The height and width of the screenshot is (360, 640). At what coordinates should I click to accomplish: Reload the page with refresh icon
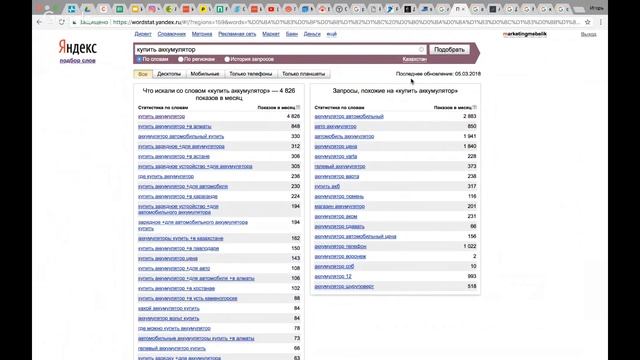pos(62,22)
